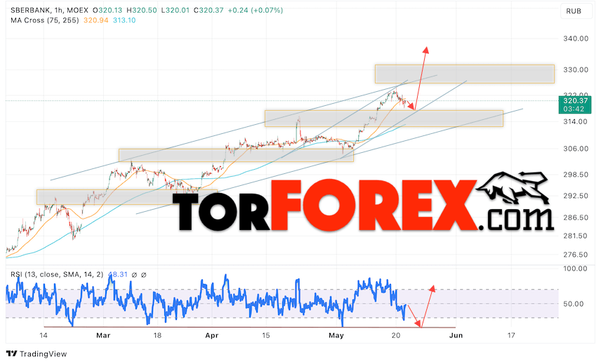Click the TradingView logo icon
Image resolution: width=601 pixels, height=364 pixels.
coord(11,353)
